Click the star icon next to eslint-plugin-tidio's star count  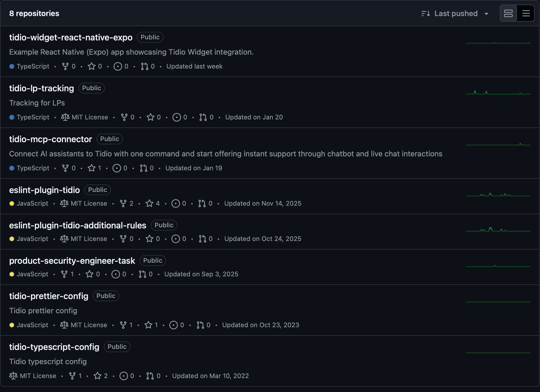pyautogui.click(x=149, y=203)
